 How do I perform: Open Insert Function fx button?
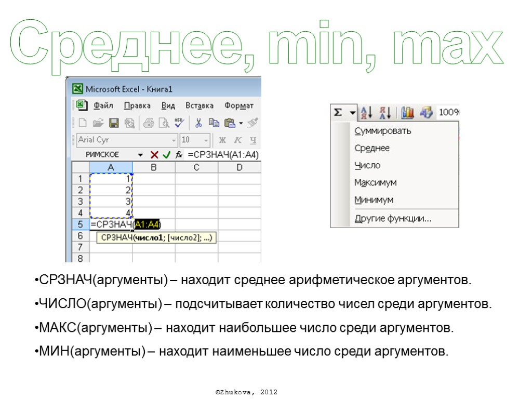coord(179,155)
